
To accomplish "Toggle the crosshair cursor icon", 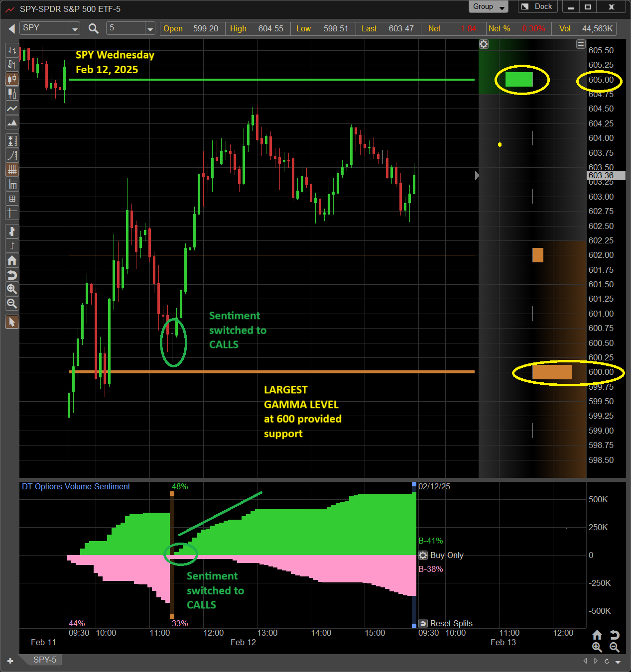I will (x=12, y=214).
